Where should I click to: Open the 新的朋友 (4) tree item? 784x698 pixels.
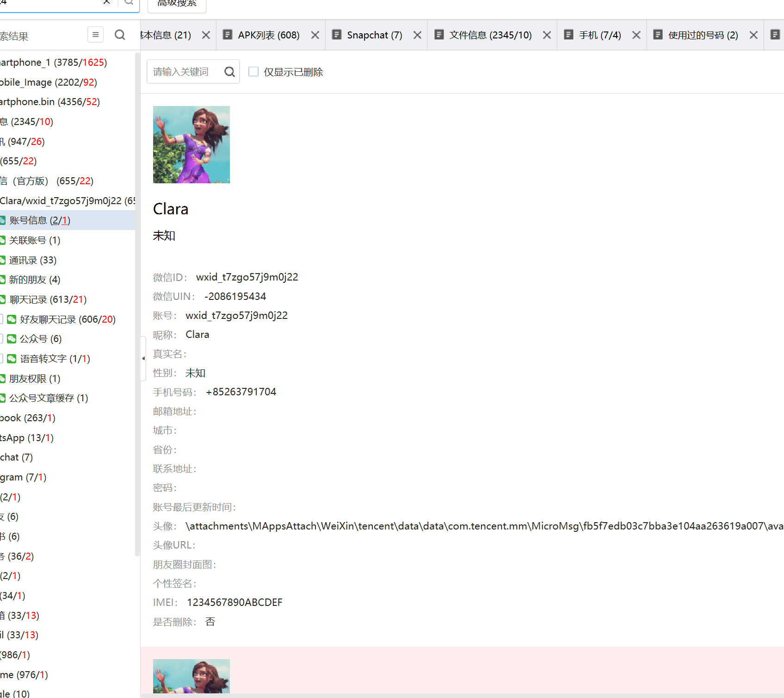pos(35,280)
